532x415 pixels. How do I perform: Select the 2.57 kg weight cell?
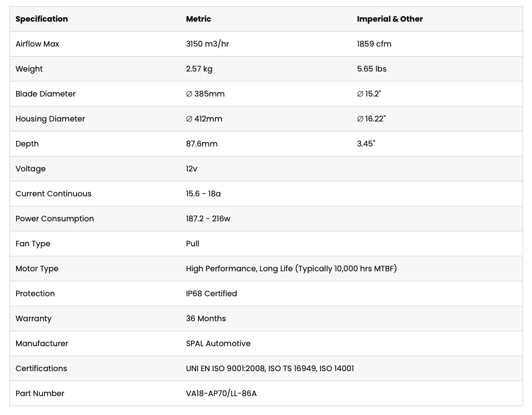click(x=199, y=69)
